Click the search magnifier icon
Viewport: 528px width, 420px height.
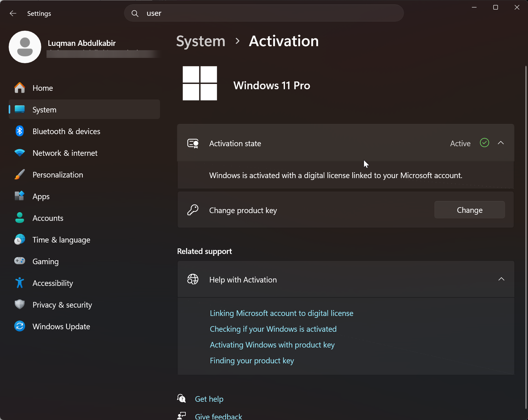pos(135,13)
